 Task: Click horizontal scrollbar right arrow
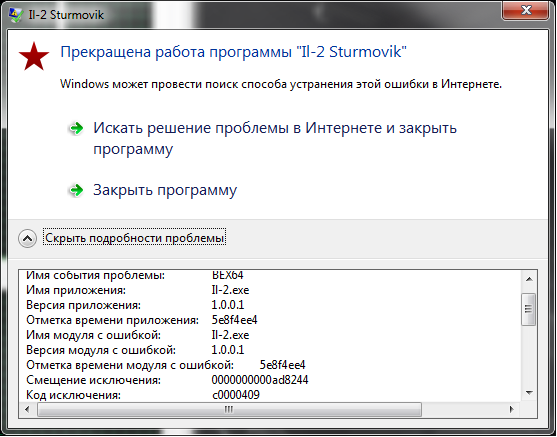pos(512,409)
